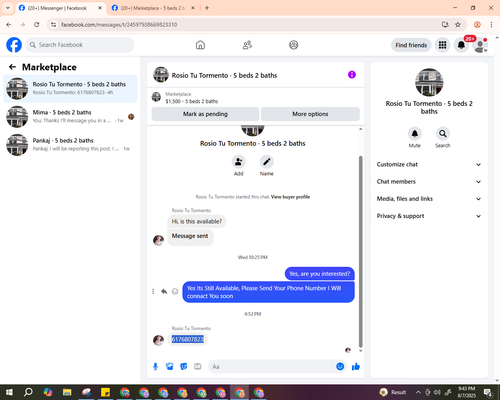
Task: Open the View buyer profile link
Action: tap(290, 197)
